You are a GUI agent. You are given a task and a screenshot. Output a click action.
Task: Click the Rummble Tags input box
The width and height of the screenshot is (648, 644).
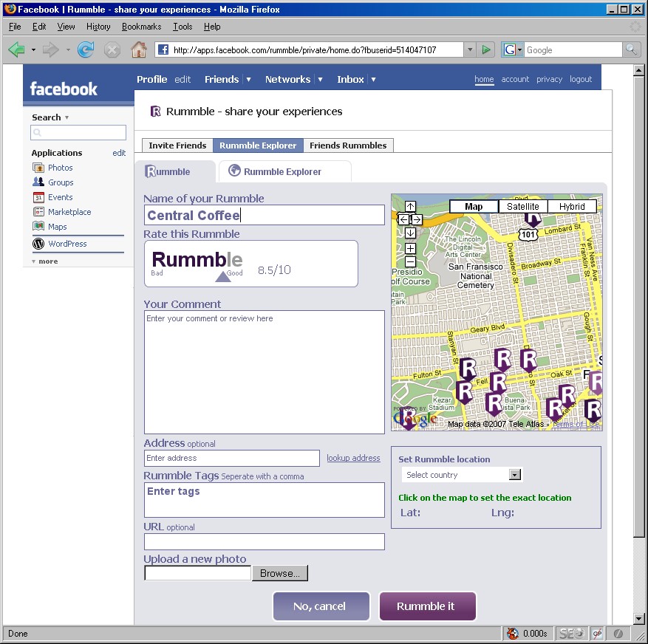(x=264, y=500)
